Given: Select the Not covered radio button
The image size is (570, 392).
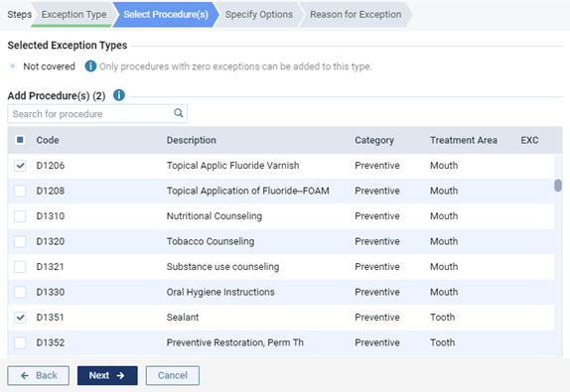Looking at the screenshot, I should (13, 66).
